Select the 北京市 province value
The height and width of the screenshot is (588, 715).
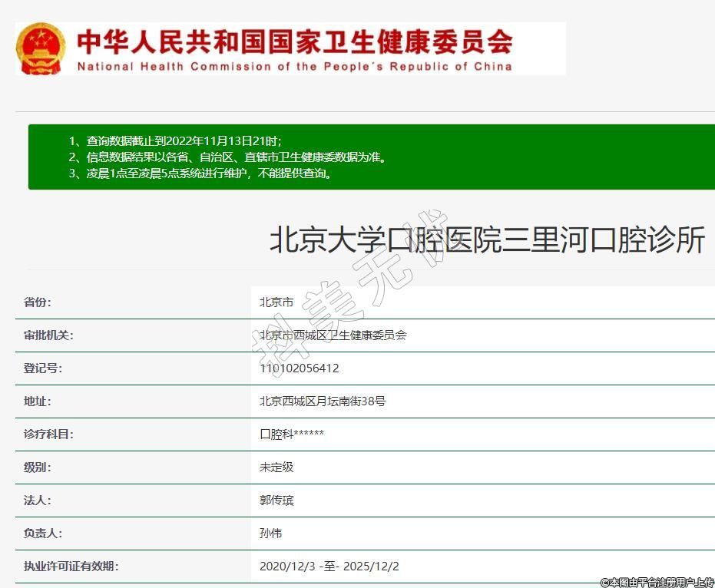point(276,302)
